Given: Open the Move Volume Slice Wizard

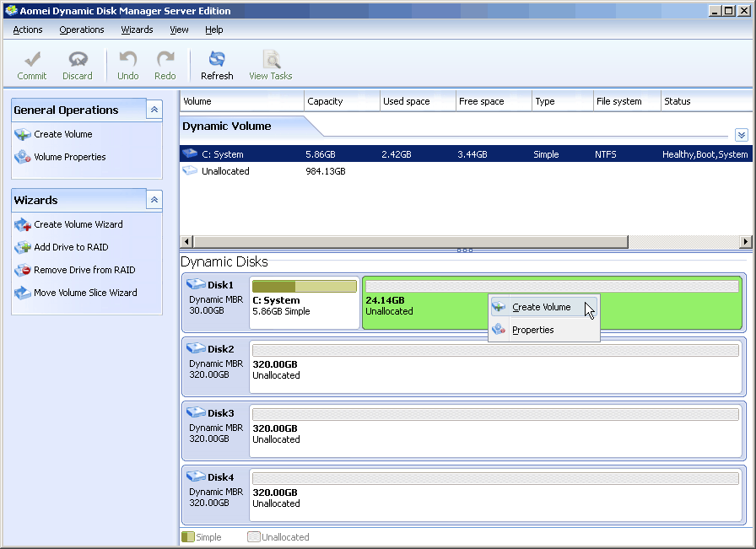Looking at the screenshot, I should point(85,293).
